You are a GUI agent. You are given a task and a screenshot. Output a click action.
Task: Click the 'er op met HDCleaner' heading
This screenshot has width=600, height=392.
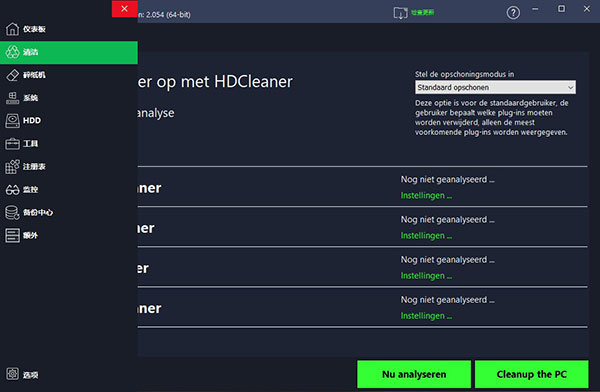(x=215, y=82)
